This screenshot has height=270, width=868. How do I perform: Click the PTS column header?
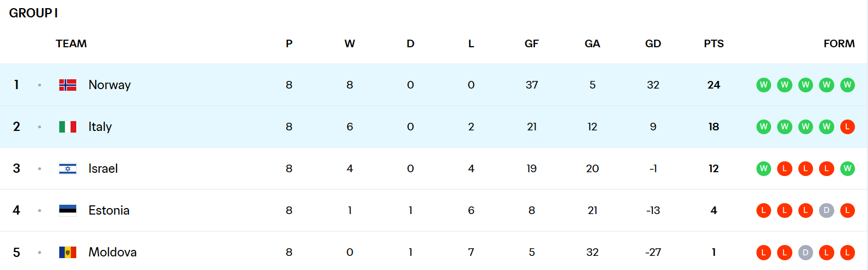pyautogui.click(x=713, y=43)
